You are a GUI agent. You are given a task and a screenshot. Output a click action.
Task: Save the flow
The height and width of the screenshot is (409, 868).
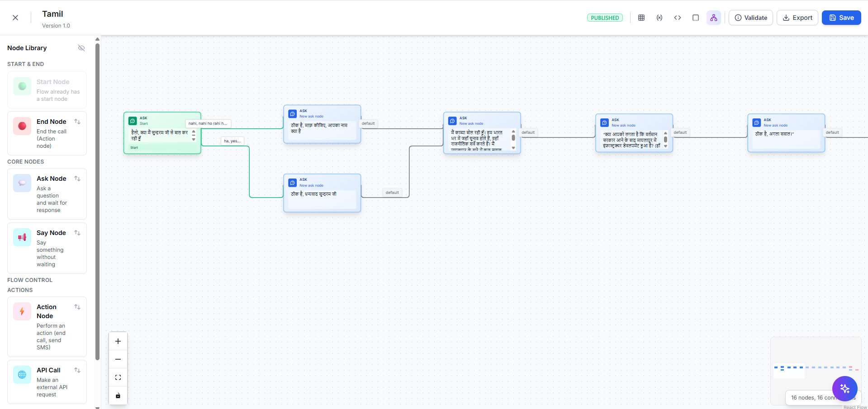pyautogui.click(x=841, y=18)
